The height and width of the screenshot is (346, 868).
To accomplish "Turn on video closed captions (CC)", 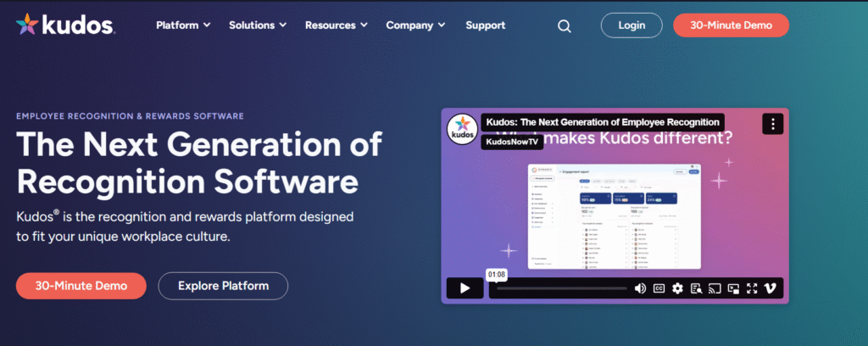I will coord(659,287).
